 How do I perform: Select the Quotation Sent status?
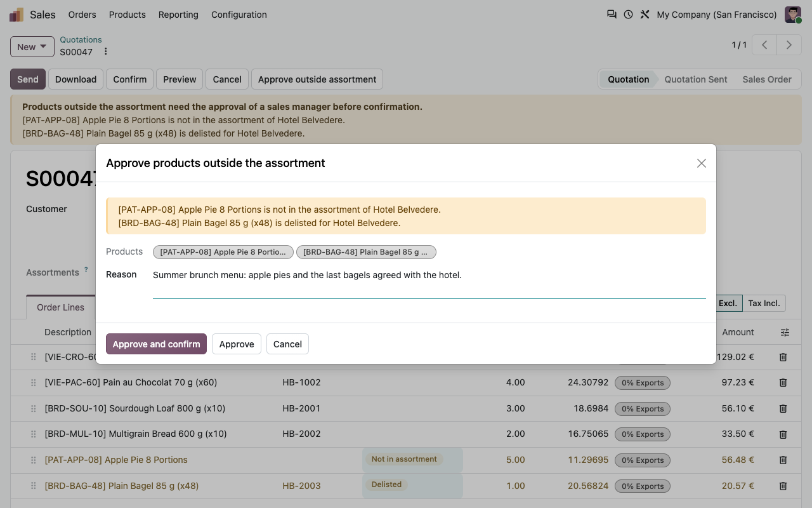coord(696,79)
